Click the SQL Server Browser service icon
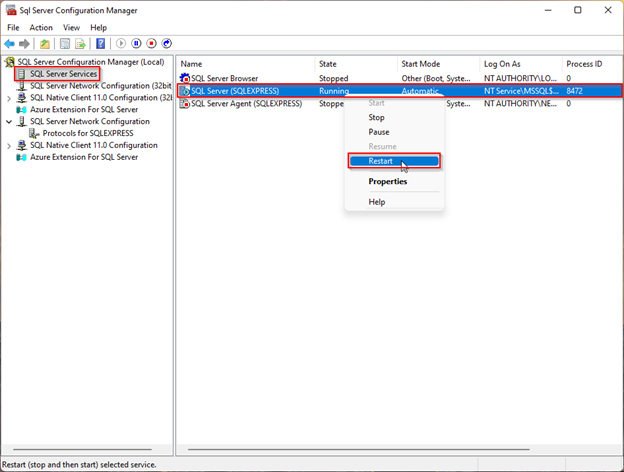Viewport: 624px width, 472px height. tap(185, 78)
